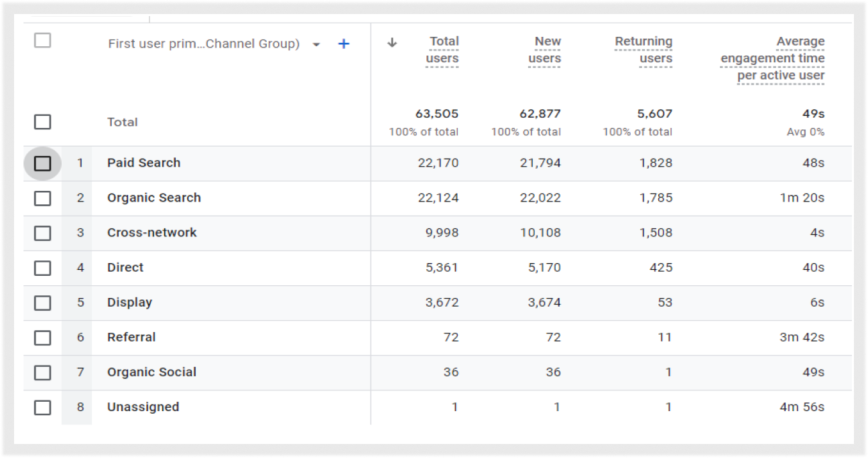
Task: Open the First user primary channel group dropdown
Action: 316,45
